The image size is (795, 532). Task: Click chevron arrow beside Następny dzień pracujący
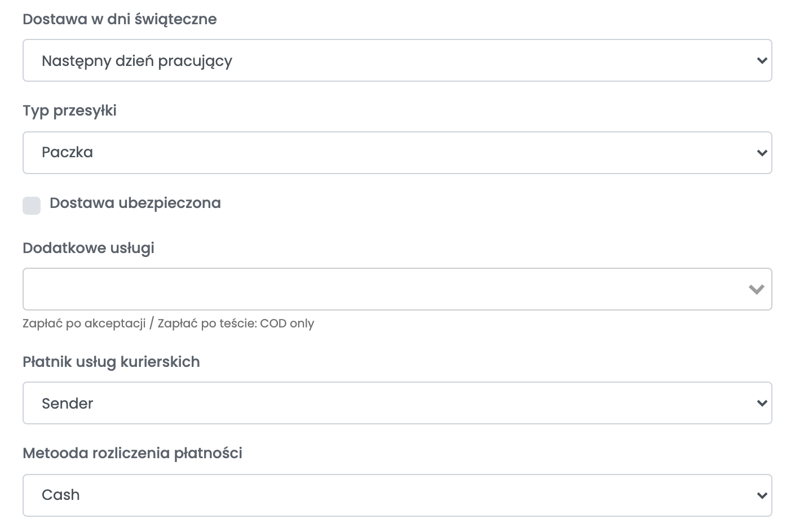[x=762, y=60]
